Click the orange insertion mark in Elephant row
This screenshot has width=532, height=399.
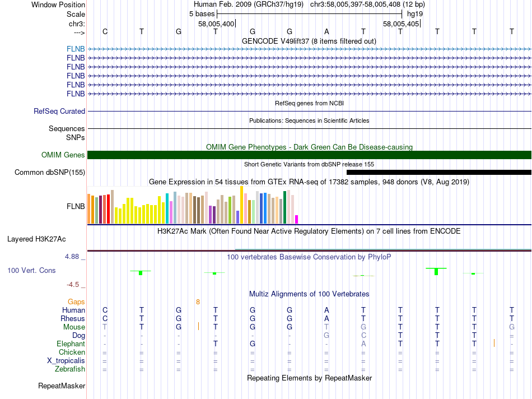pyautogui.click(x=494, y=344)
